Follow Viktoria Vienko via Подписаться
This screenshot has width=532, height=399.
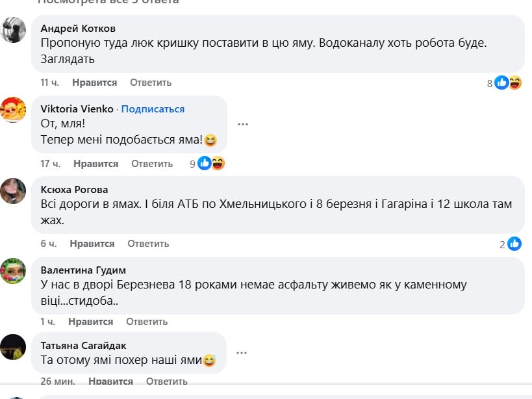point(153,109)
